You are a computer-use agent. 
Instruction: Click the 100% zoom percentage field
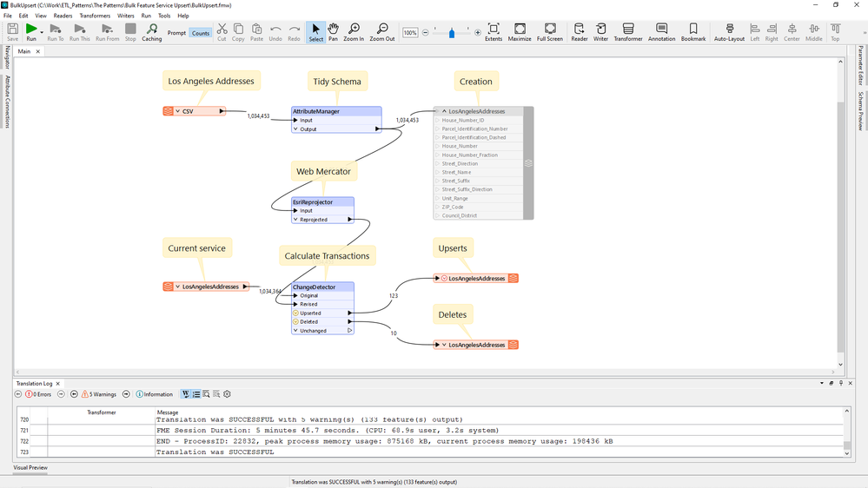coord(410,33)
